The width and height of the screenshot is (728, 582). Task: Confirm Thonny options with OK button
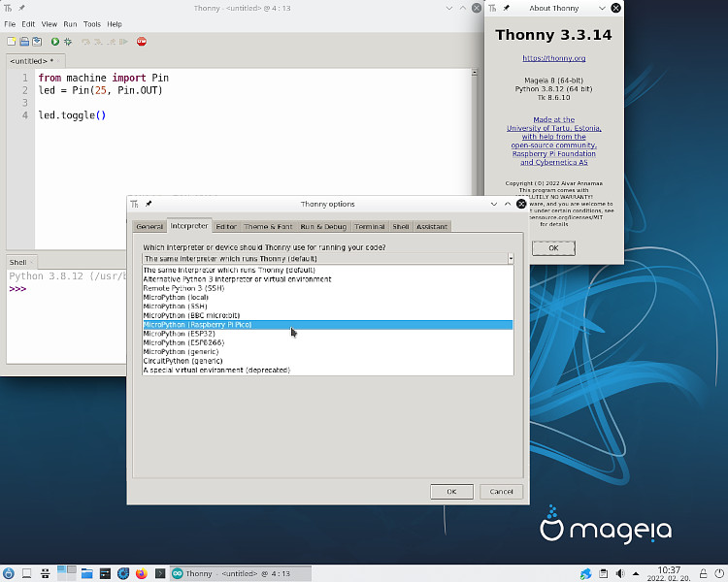451,492
